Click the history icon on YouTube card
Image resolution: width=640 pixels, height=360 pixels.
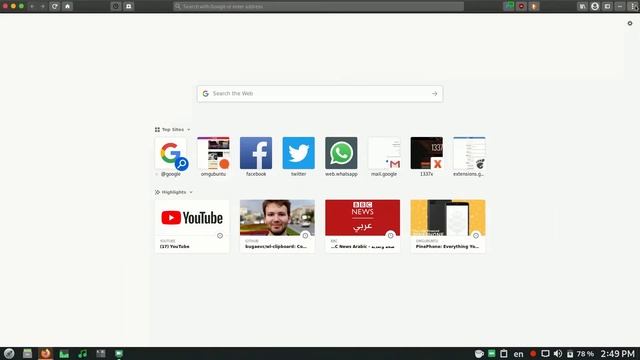[220, 236]
